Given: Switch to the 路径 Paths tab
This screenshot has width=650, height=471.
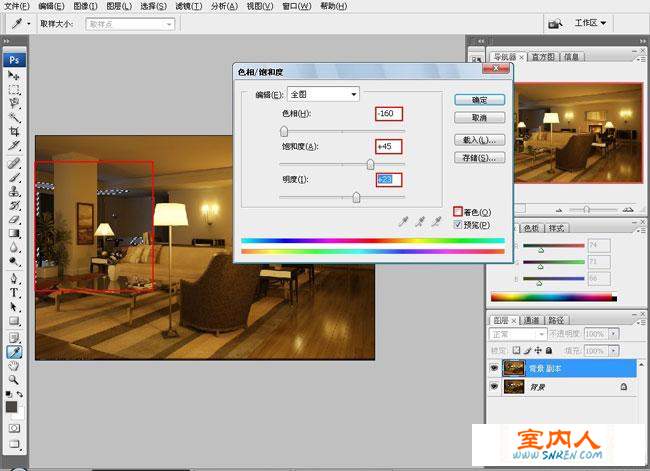Looking at the screenshot, I should coord(556,320).
